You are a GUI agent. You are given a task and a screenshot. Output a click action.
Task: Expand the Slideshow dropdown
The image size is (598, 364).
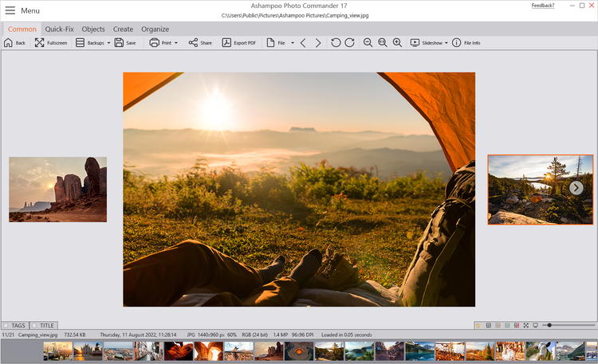[x=446, y=42]
